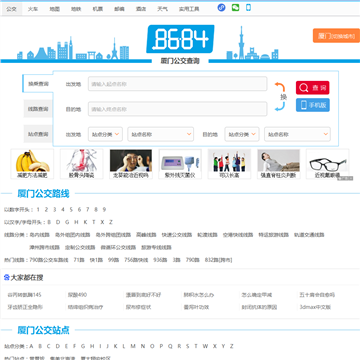
Task: Open the 快速公交线路 category link
Action: tap(177, 235)
